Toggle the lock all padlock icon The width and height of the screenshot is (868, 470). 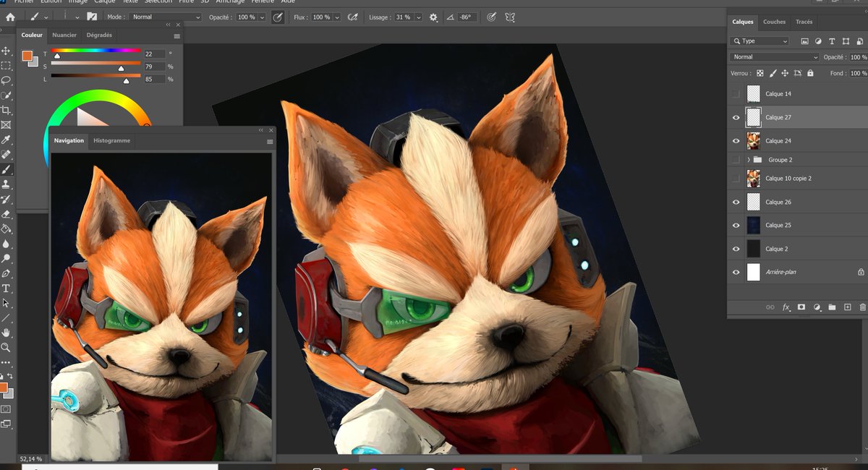coord(810,73)
